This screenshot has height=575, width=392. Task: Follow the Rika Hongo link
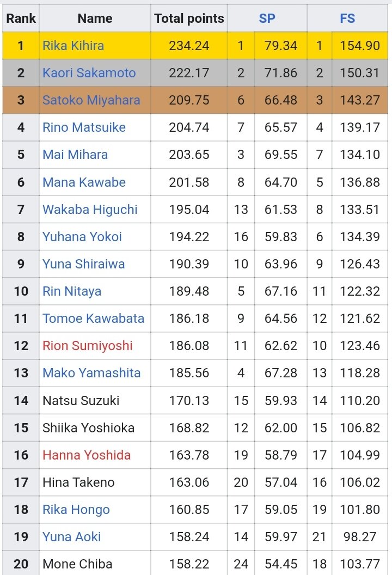click(x=76, y=510)
